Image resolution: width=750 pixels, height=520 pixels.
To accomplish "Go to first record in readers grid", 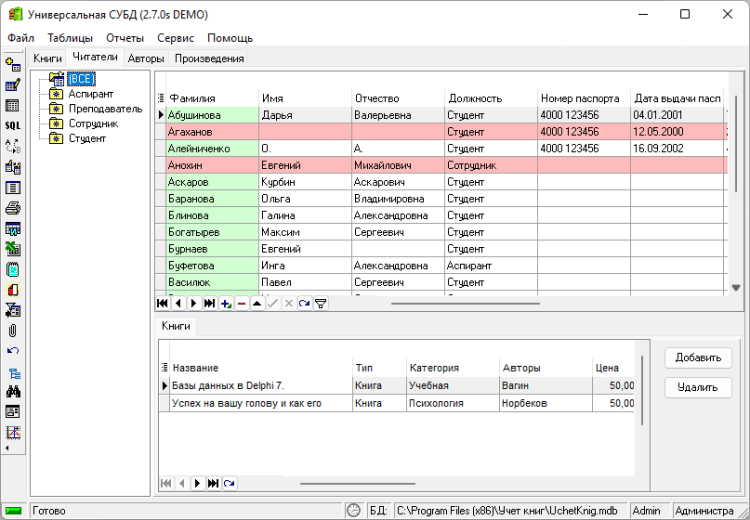I will coord(163,303).
